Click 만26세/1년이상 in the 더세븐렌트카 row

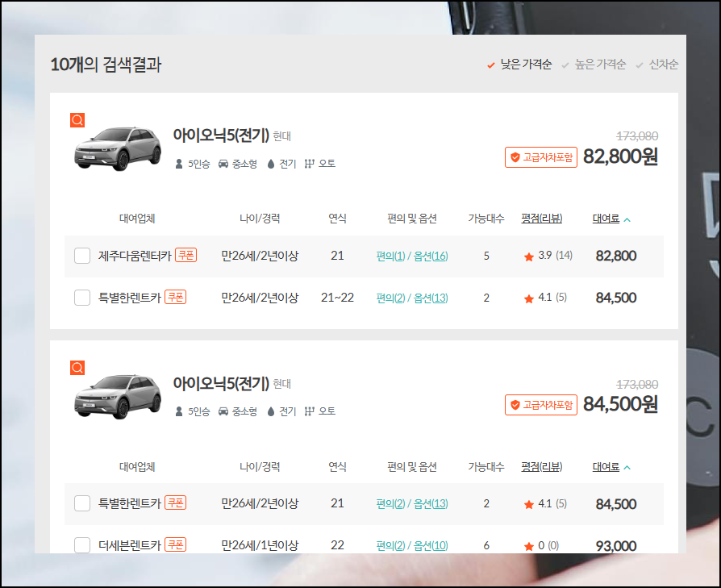click(x=260, y=545)
